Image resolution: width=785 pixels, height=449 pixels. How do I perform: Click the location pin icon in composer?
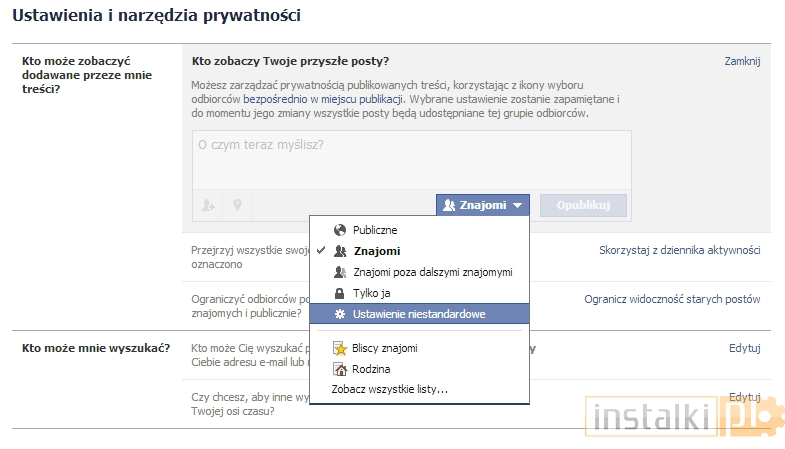237,205
